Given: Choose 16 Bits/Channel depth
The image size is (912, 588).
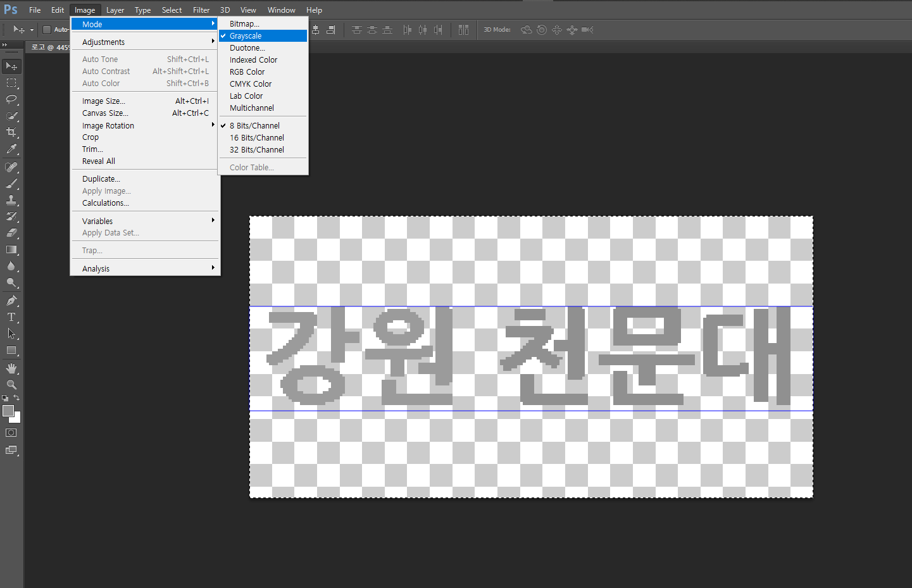Looking at the screenshot, I should tap(263, 137).
